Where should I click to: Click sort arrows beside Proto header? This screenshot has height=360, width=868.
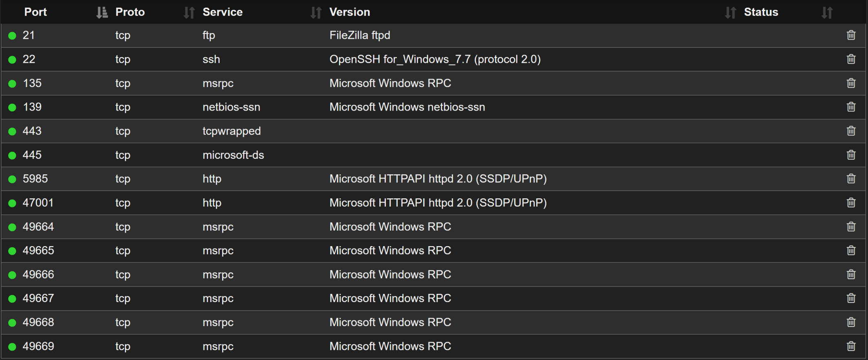(x=189, y=13)
